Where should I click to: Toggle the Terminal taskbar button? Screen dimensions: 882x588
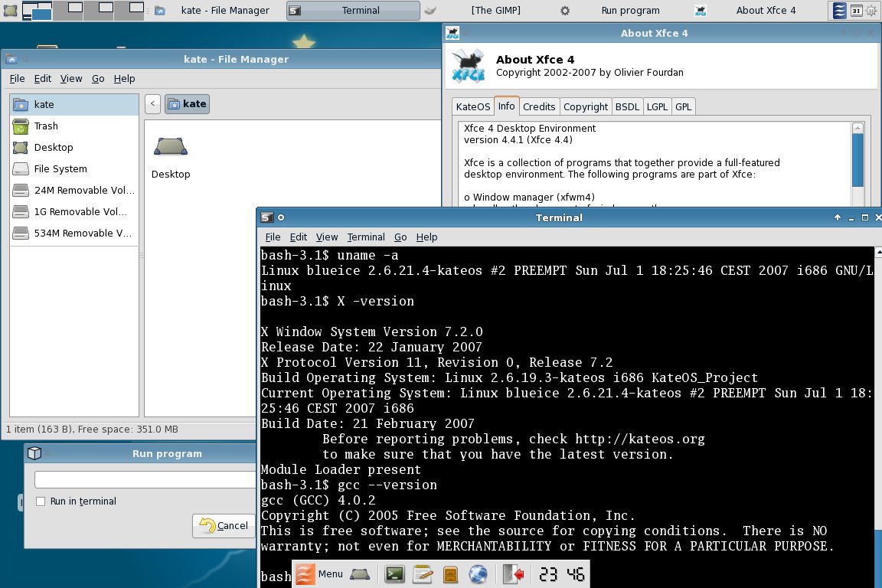(353, 10)
